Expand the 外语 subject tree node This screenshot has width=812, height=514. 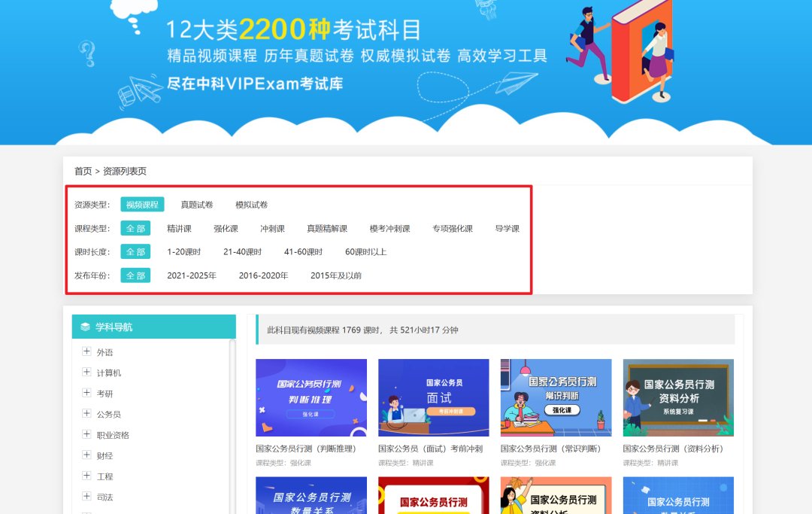(86, 351)
